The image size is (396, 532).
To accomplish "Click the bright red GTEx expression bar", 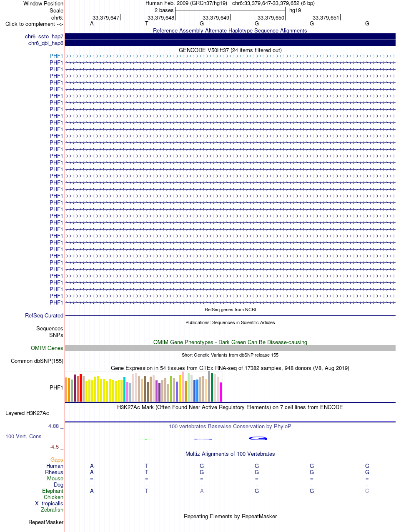I will point(81,387).
